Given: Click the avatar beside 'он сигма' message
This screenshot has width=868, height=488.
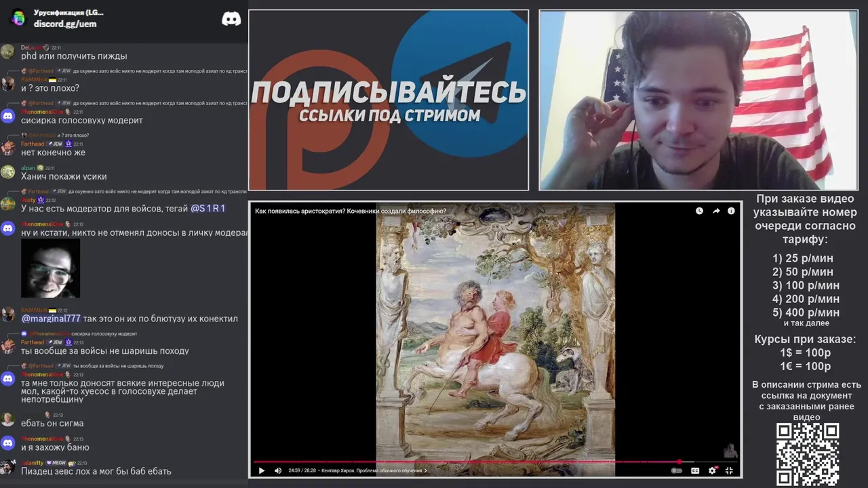Looking at the screenshot, I should point(7,419).
